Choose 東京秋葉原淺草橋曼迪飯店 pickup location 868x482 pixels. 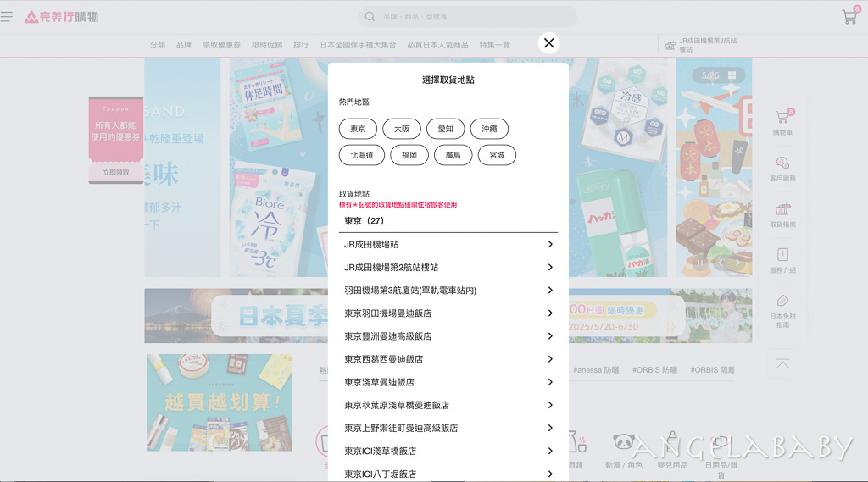[x=448, y=405]
